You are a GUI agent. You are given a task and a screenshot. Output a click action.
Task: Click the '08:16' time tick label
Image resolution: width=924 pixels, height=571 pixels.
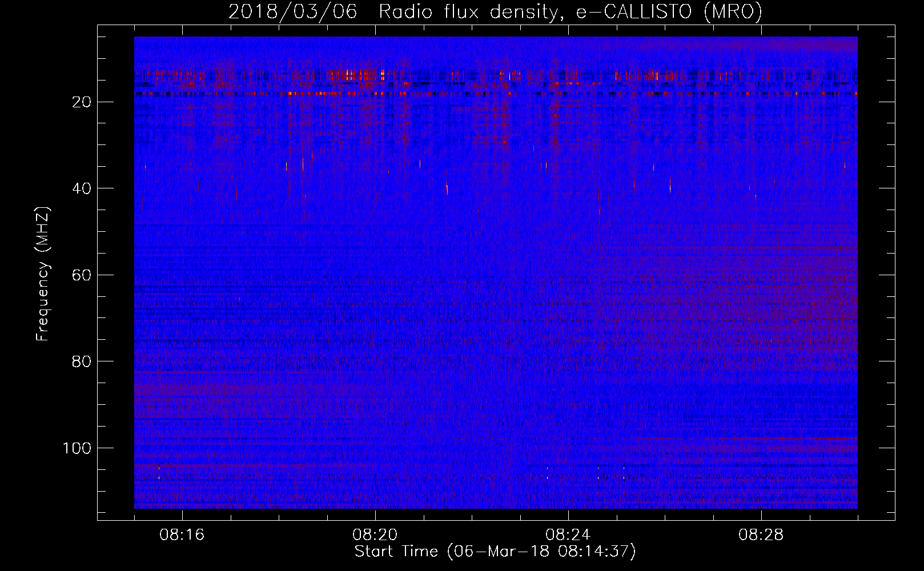coord(182,535)
